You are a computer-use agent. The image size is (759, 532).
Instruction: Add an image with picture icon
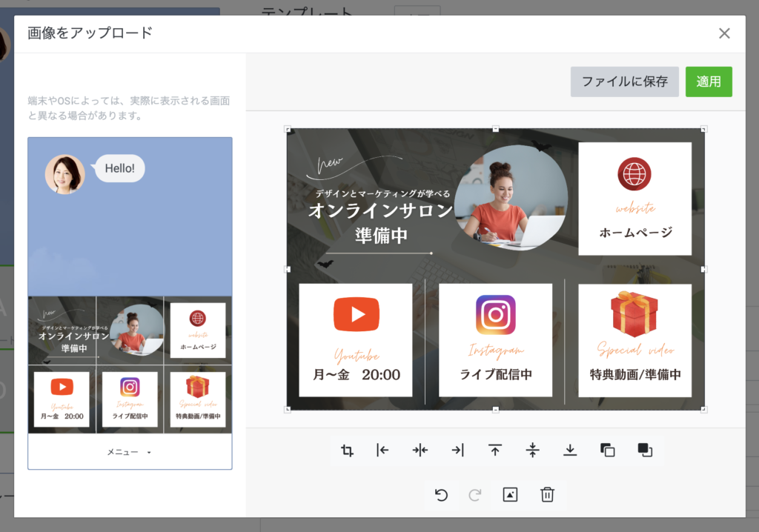510,495
